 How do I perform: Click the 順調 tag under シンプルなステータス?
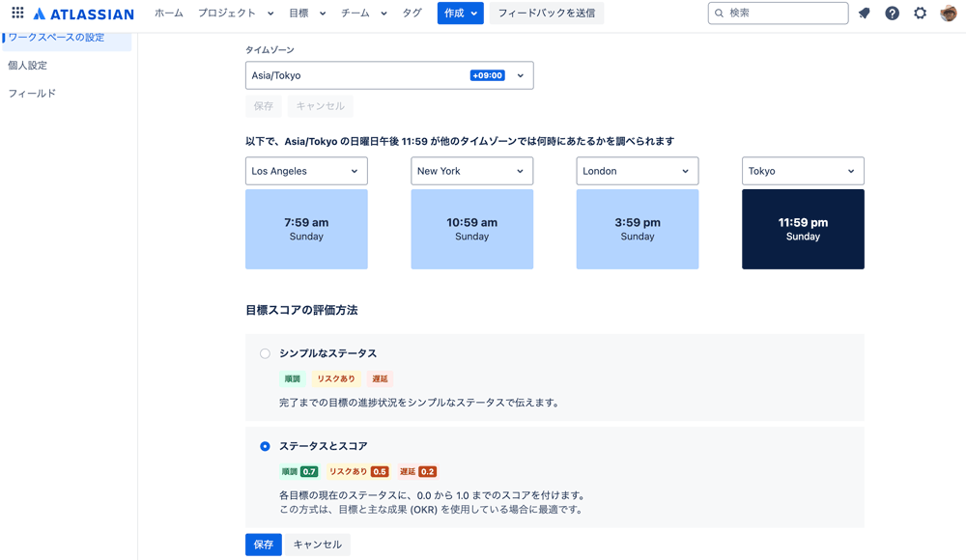pyautogui.click(x=292, y=378)
